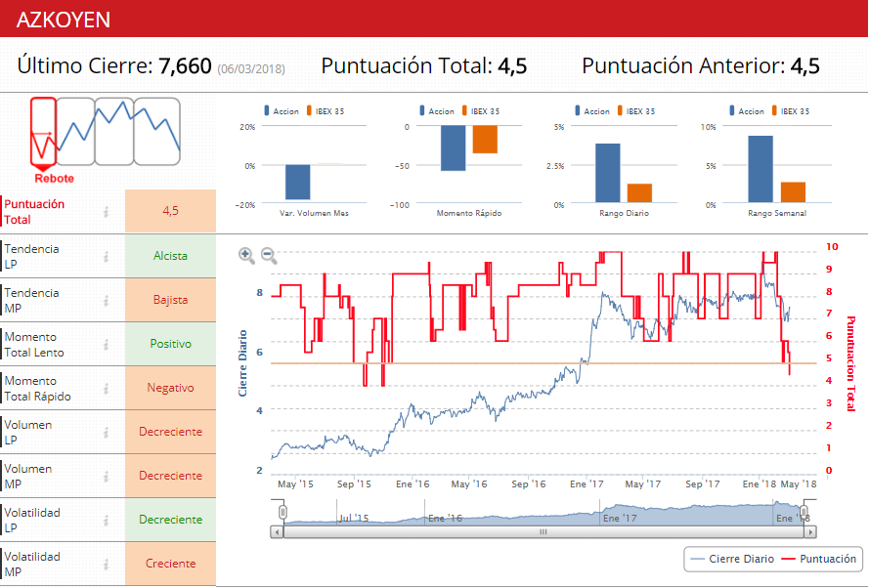
Task: Open info icon for Tendencia MP row
Action: (x=106, y=300)
